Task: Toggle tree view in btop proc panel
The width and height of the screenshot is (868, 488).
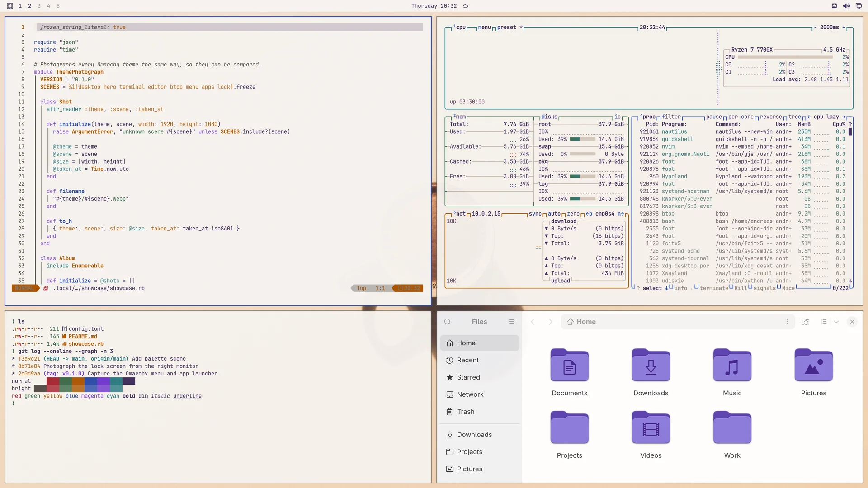Action: [795, 117]
